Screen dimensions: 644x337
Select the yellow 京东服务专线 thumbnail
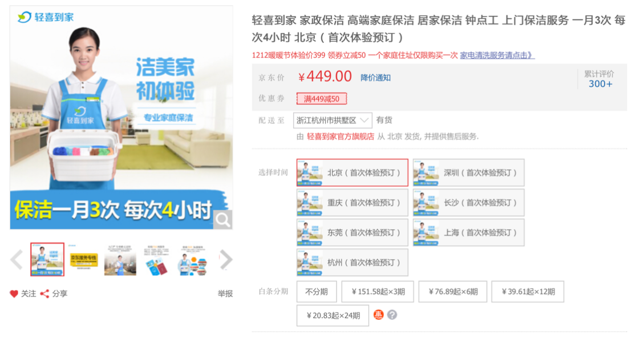(x=84, y=260)
